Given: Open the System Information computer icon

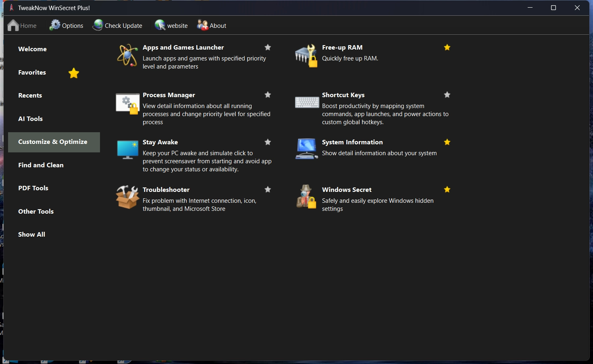Looking at the screenshot, I should [307, 149].
